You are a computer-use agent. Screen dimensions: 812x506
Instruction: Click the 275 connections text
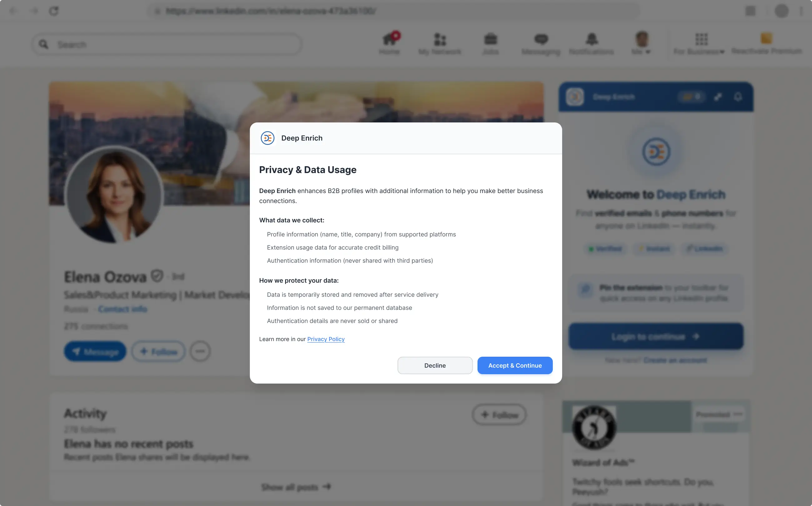[96, 326]
